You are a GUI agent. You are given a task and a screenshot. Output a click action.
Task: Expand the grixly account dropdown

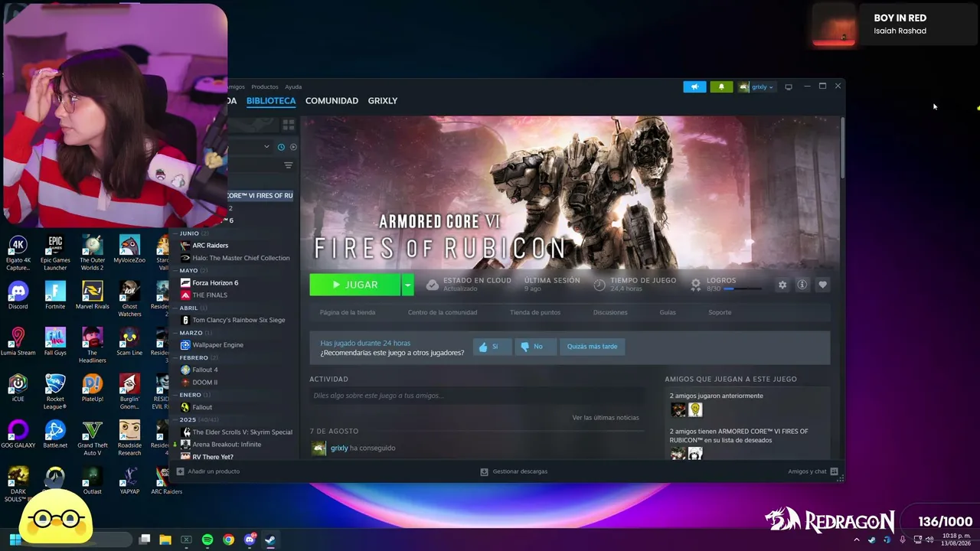(x=758, y=86)
